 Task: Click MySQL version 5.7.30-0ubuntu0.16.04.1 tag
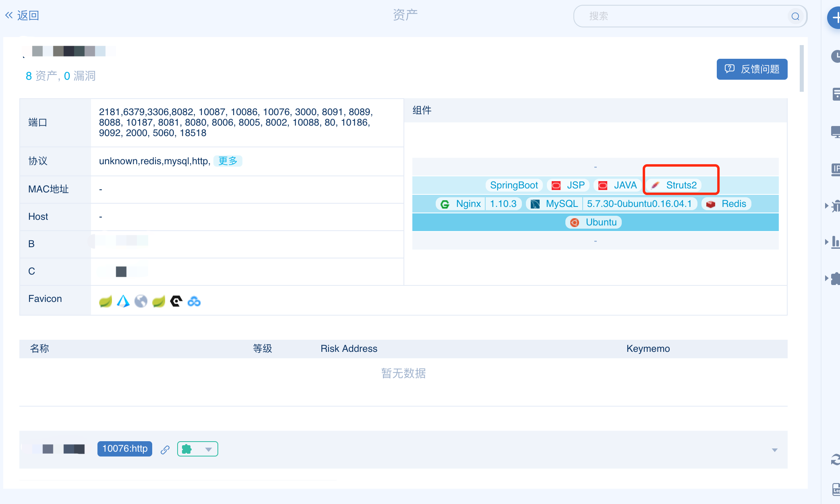point(639,204)
